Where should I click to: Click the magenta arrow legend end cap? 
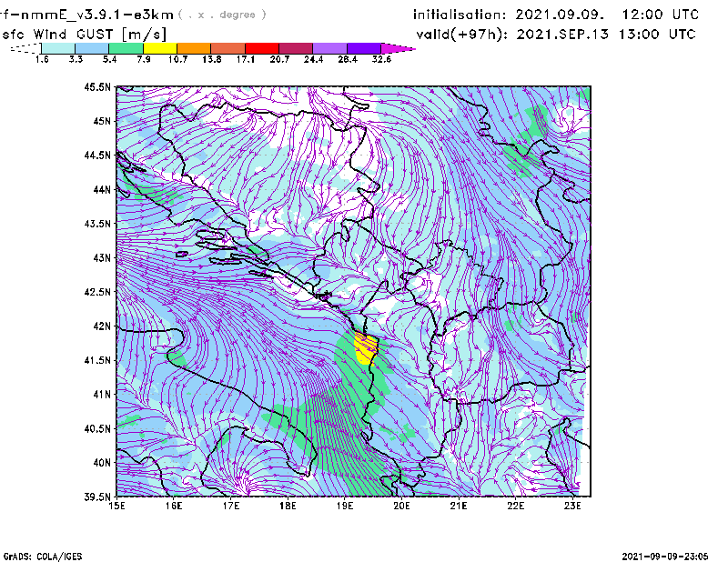click(x=398, y=48)
